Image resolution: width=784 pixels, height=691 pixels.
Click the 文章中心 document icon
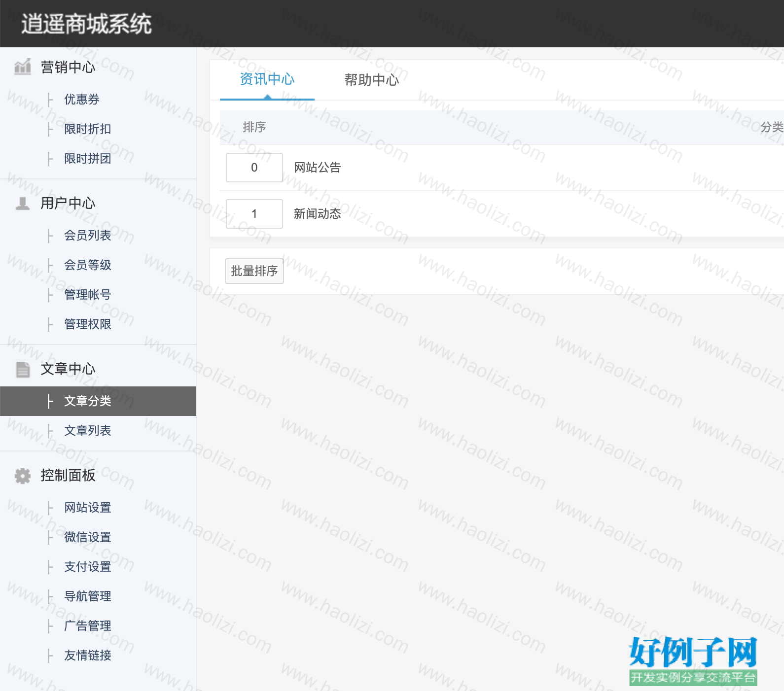tap(23, 369)
